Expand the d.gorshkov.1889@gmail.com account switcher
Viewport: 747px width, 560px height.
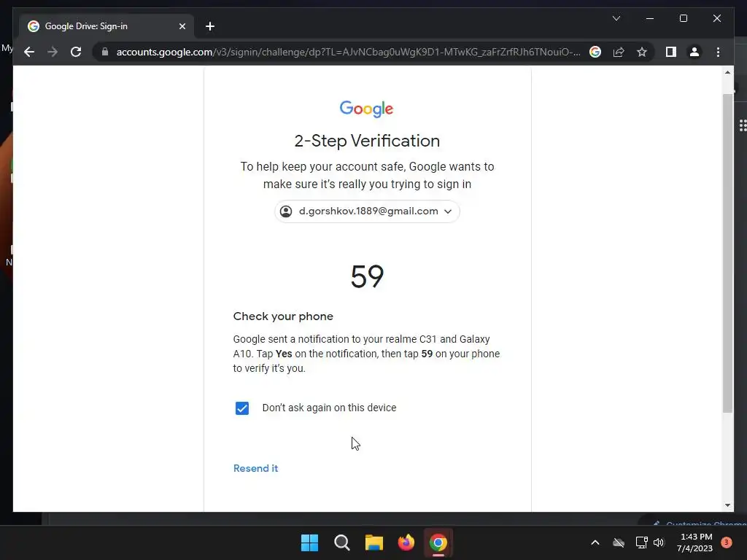coord(367,211)
